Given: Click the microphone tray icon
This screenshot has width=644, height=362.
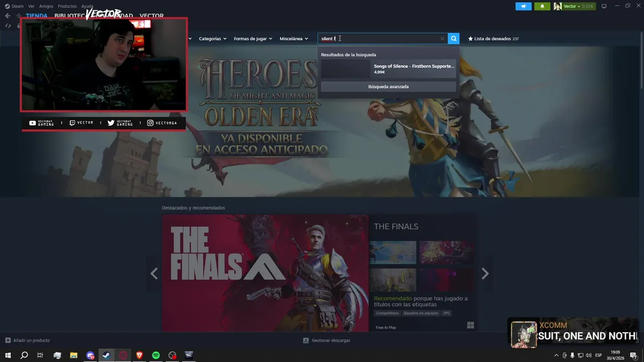Looking at the screenshot, I should tap(573, 355).
